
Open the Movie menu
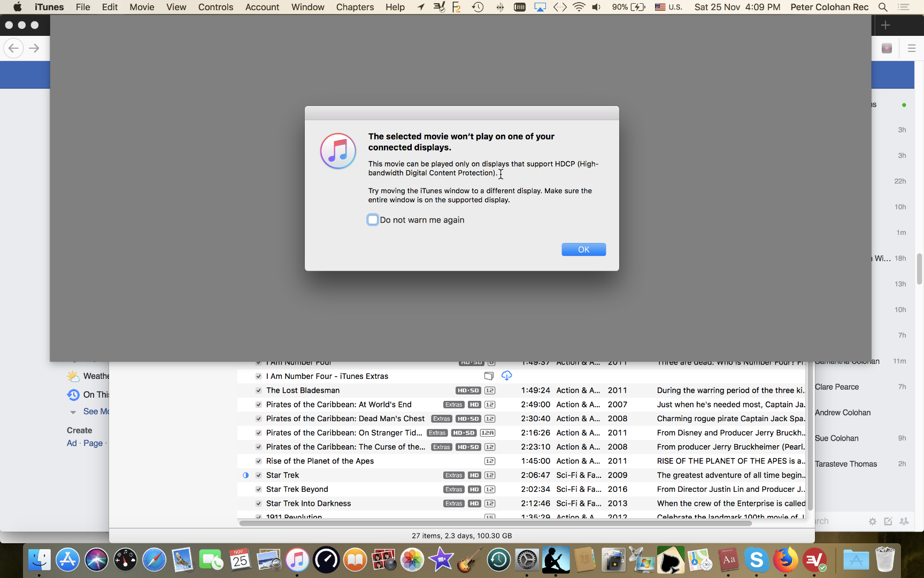[x=142, y=7]
